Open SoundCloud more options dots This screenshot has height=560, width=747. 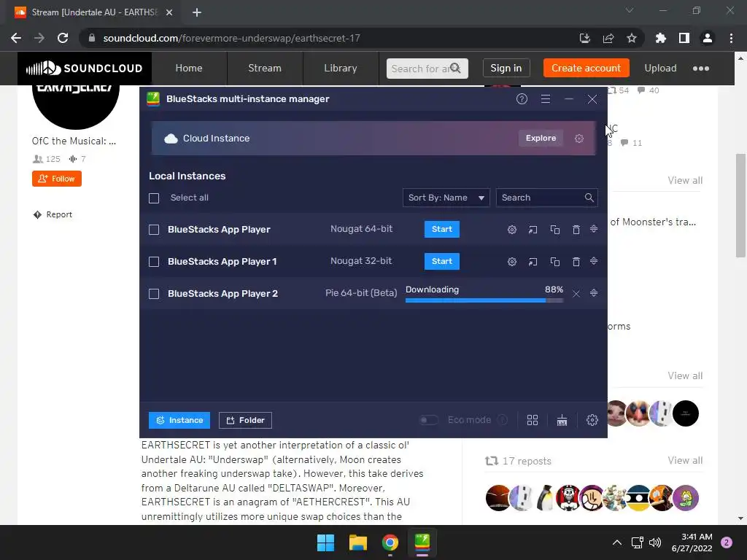[701, 69]
